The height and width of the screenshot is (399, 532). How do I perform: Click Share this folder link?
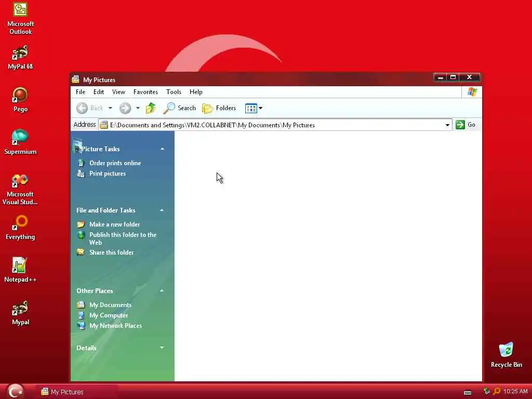click(x=112, y=252)
